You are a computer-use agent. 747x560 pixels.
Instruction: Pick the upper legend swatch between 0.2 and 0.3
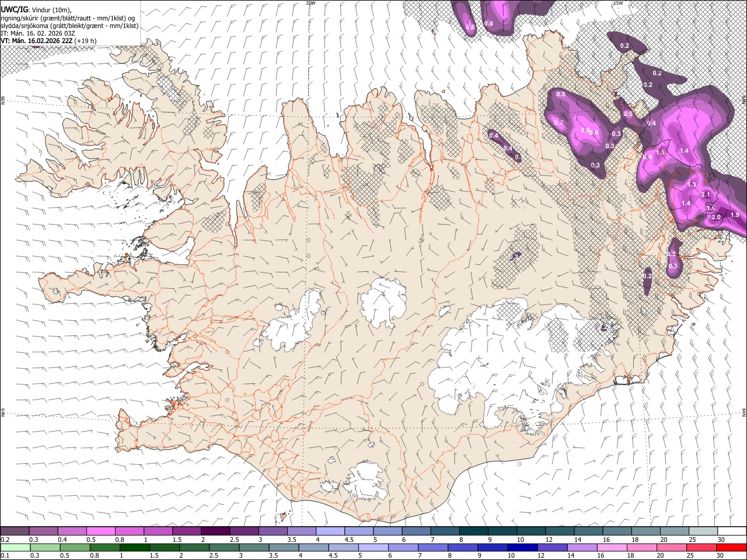pyautogui.click(x=15, y=531)
